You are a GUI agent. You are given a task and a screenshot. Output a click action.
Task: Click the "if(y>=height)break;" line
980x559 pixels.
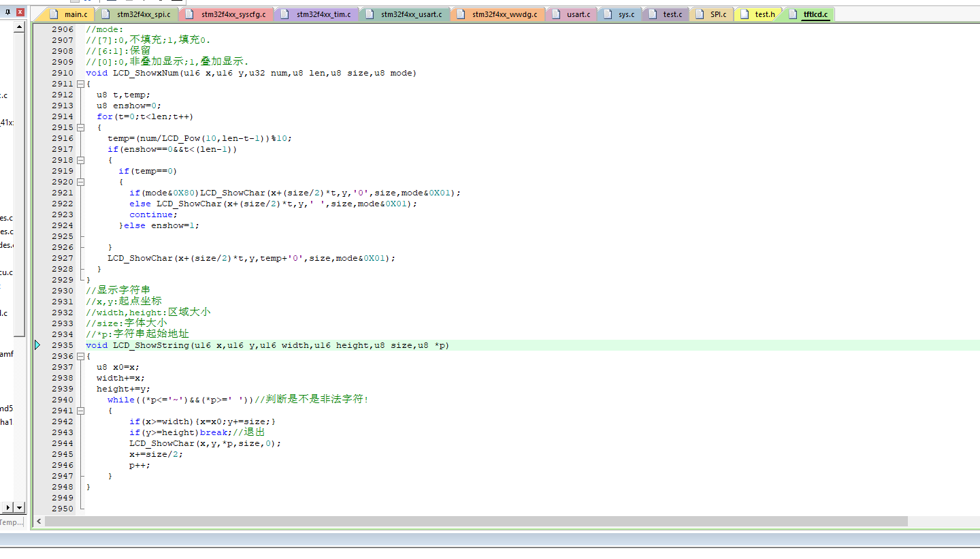(x=197, y=432)
